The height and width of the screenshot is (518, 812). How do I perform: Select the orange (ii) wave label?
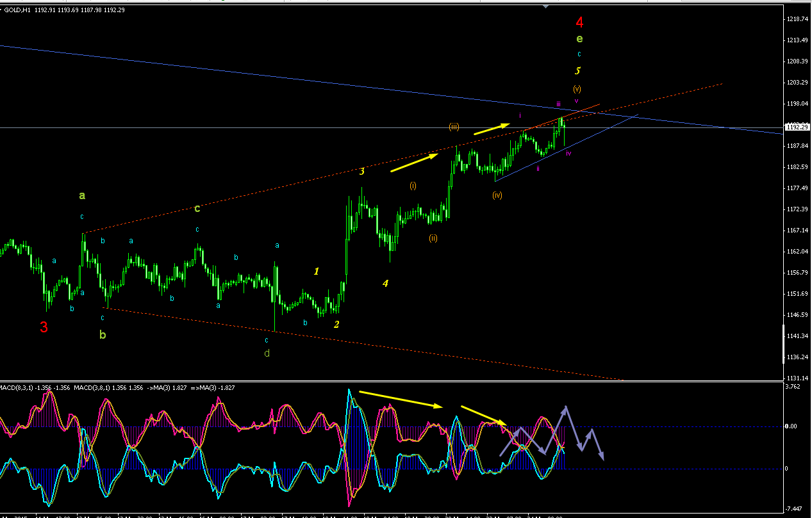pos(433,238)
